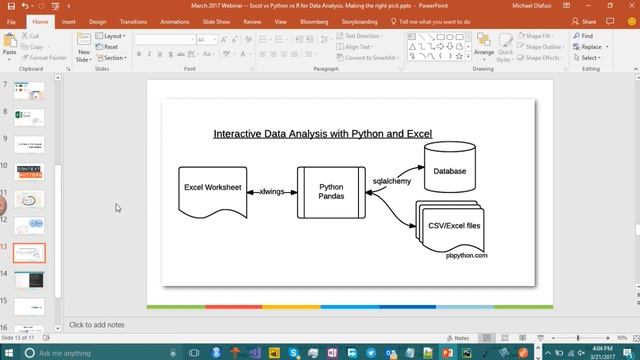The width and height of the screenshot is (640, 360).
Task: Switch to the Slide Show tab
Action: click(216, 22)
